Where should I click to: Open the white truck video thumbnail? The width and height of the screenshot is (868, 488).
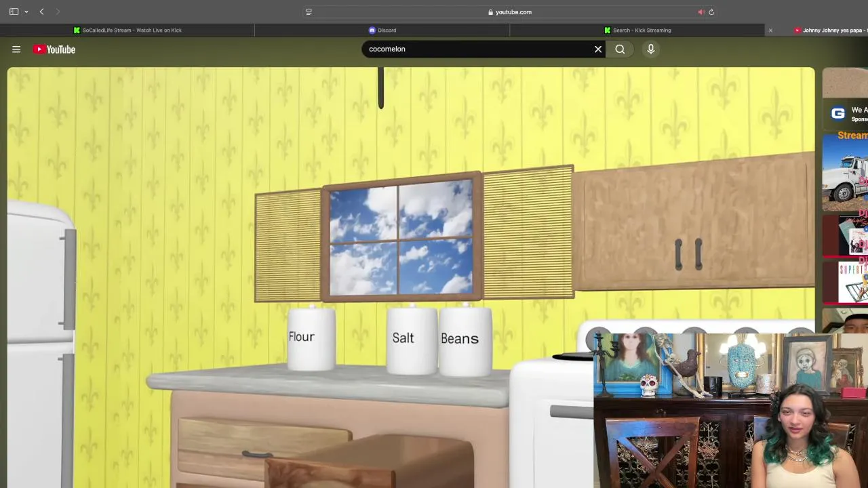click(x=845, y=171)
